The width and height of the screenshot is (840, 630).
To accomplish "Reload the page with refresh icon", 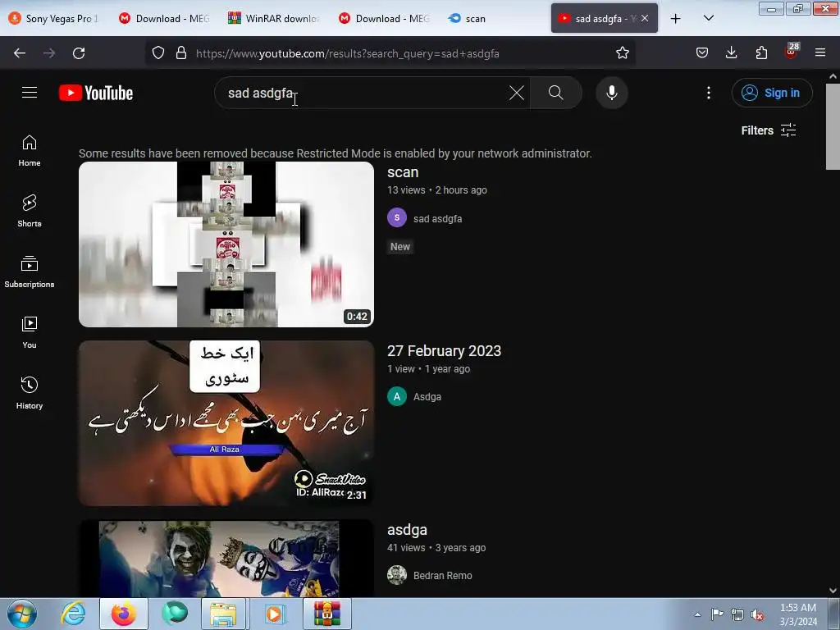I will tap(79, 53).
